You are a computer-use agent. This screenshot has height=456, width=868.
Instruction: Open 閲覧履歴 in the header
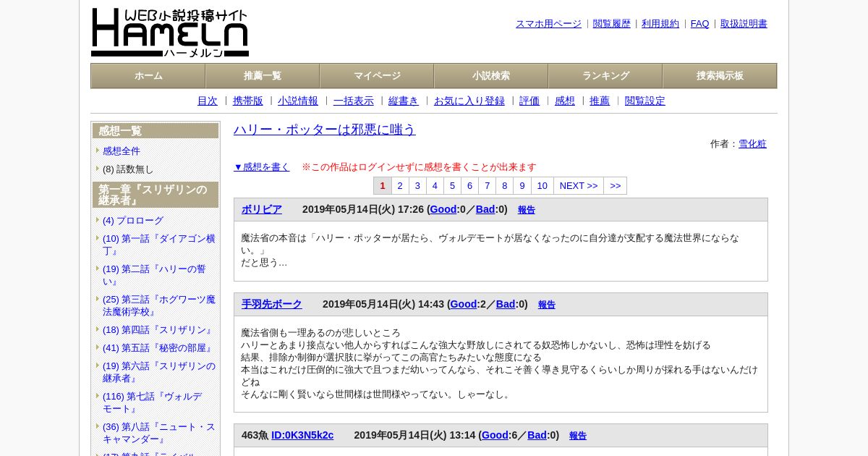612,24
